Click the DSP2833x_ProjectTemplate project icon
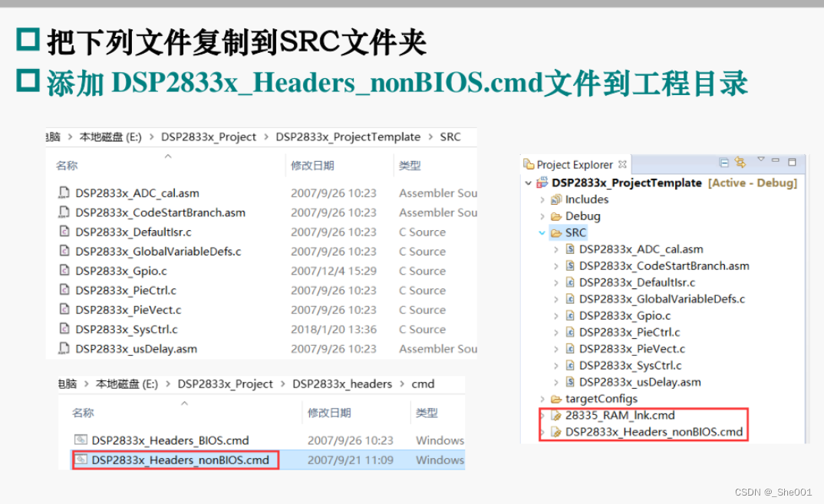Screen dimensions: 824x504 (x=542, y=183)
